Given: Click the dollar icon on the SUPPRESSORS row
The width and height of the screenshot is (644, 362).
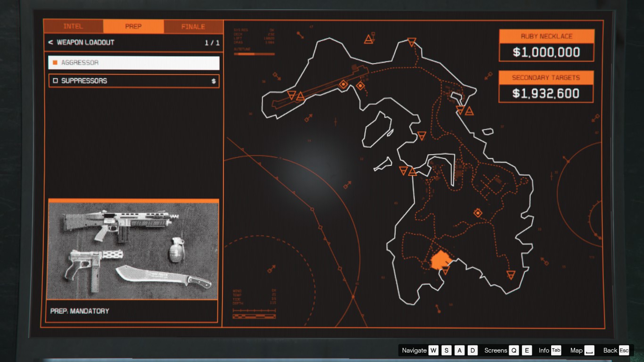Looking at the screenshot, I should click(214, 81).
